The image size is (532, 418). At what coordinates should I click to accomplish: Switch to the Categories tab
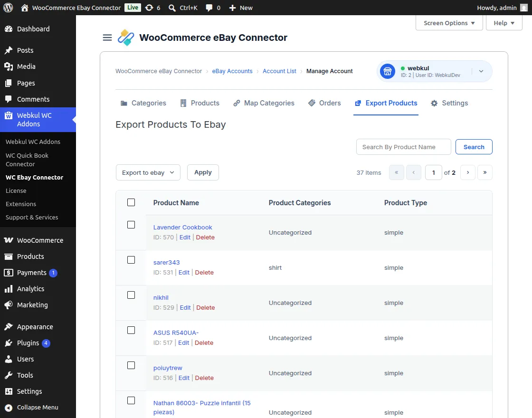[x=143, y=103]
